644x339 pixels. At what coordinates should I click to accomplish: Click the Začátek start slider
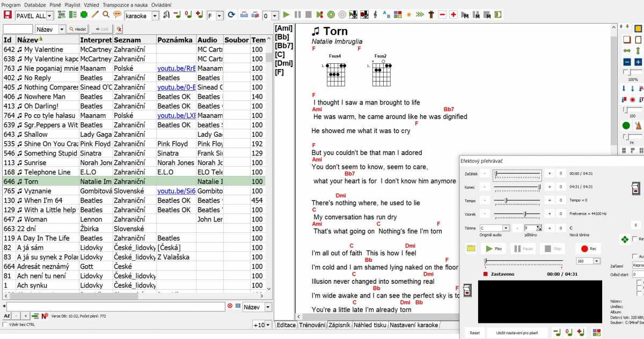[517, 174]
